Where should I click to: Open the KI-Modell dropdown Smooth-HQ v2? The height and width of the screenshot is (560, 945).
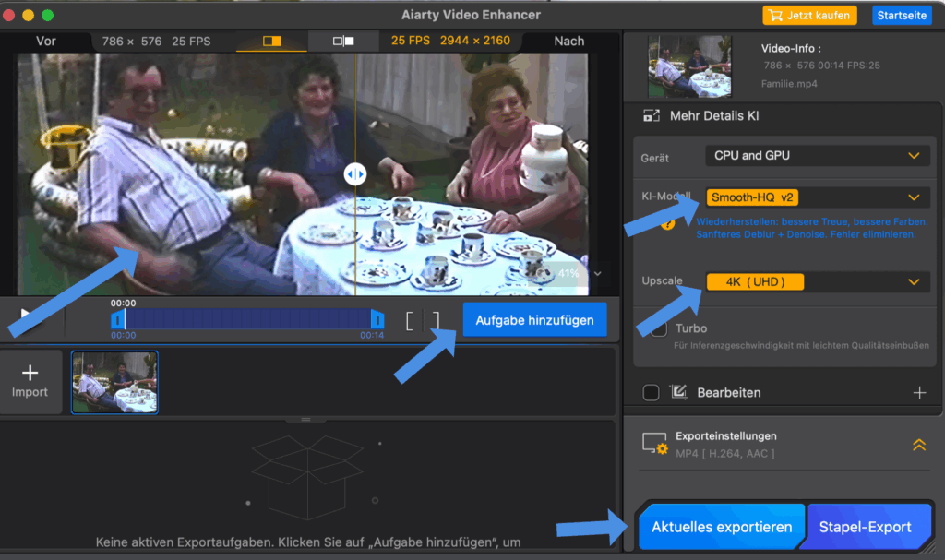point(816,197)
